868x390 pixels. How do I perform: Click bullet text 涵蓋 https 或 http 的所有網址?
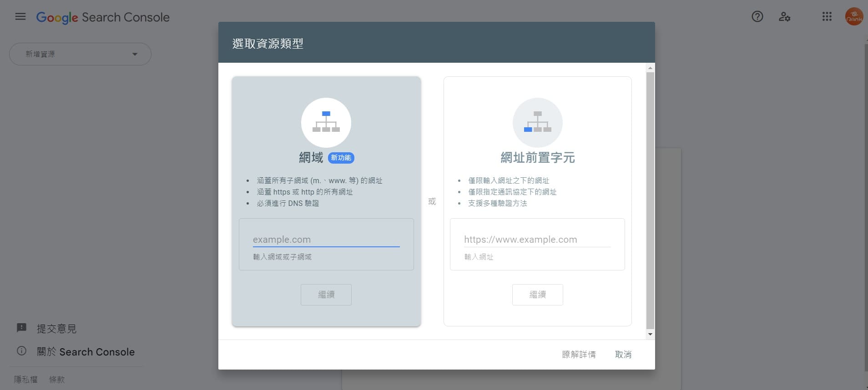305,192
